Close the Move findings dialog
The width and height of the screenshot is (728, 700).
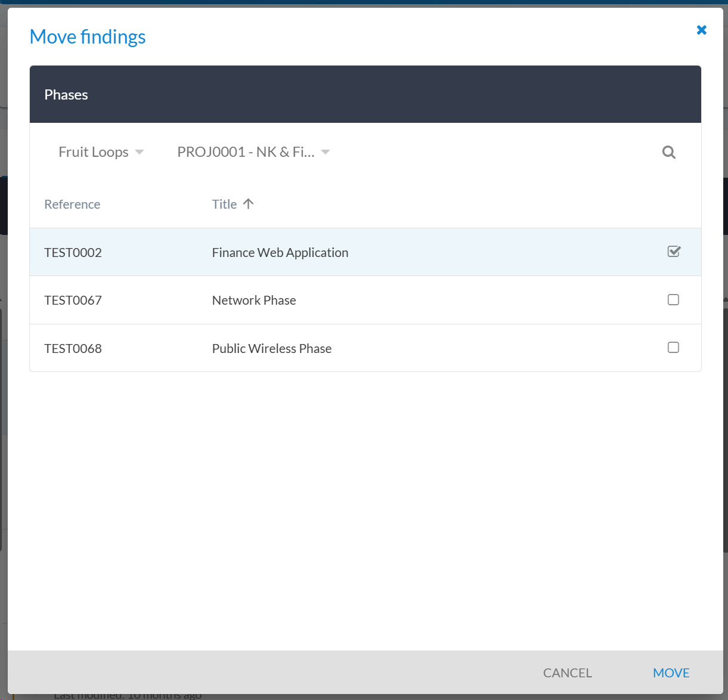(x=701, y=30)
